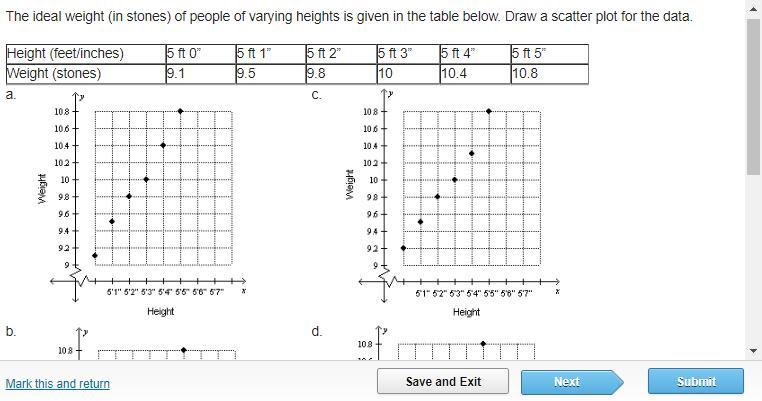This screenshot has height=401, width=762.
Task: Click the 9.2 data point in graph c
Action: [x=403, y=248]
